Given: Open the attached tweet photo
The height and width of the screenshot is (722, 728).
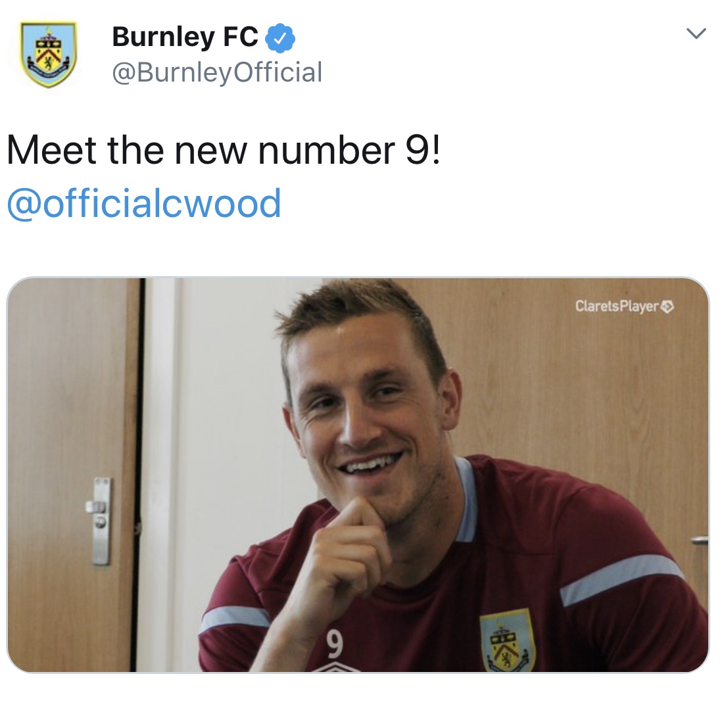Looking at the screenshot, I should [358, 475].
